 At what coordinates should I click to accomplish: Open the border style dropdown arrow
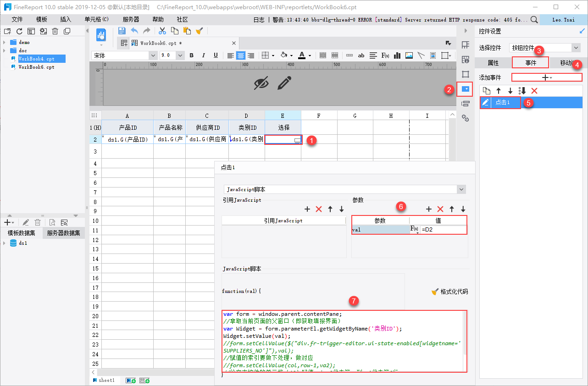coord(273,55)
